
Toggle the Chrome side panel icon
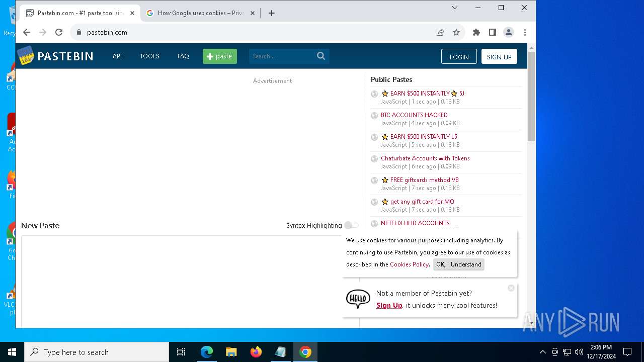tap(493, 32)
